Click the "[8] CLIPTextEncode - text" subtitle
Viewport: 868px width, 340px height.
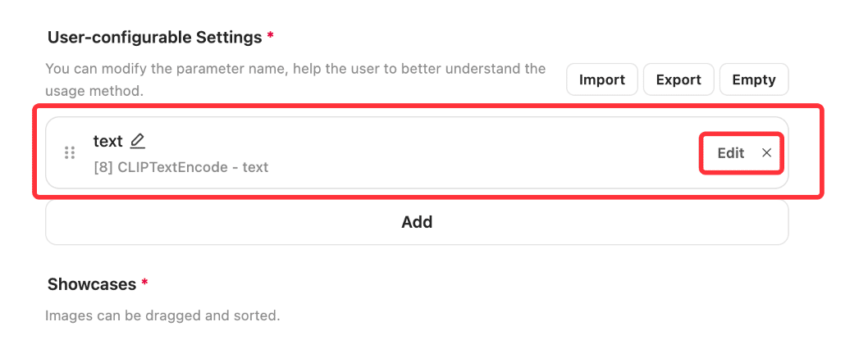[x=181, y=167]
